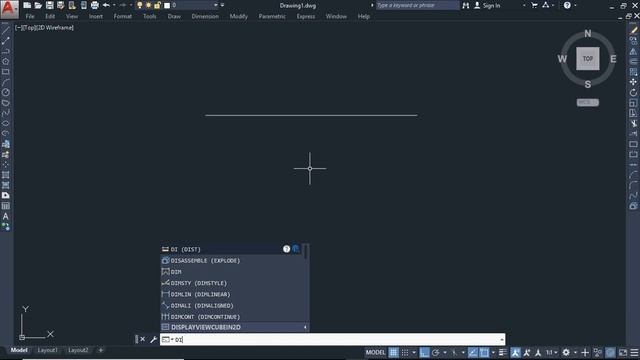Select the Circle draw tool

pos(5,93)
